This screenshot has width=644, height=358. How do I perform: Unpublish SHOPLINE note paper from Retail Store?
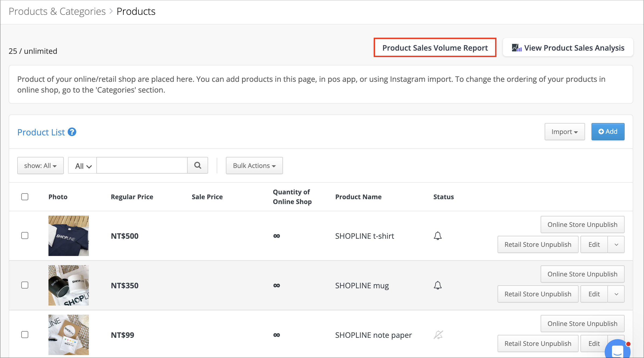(x=538, y=343)
